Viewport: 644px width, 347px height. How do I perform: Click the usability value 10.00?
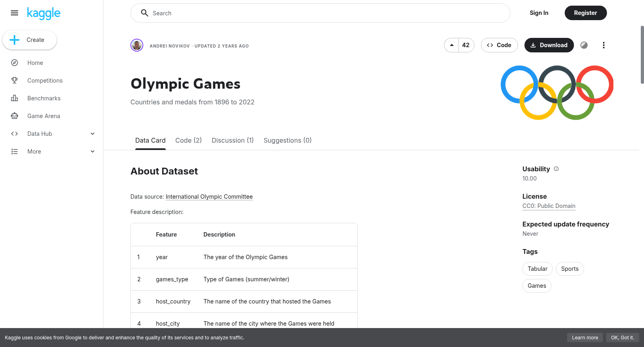click(530, 179)
